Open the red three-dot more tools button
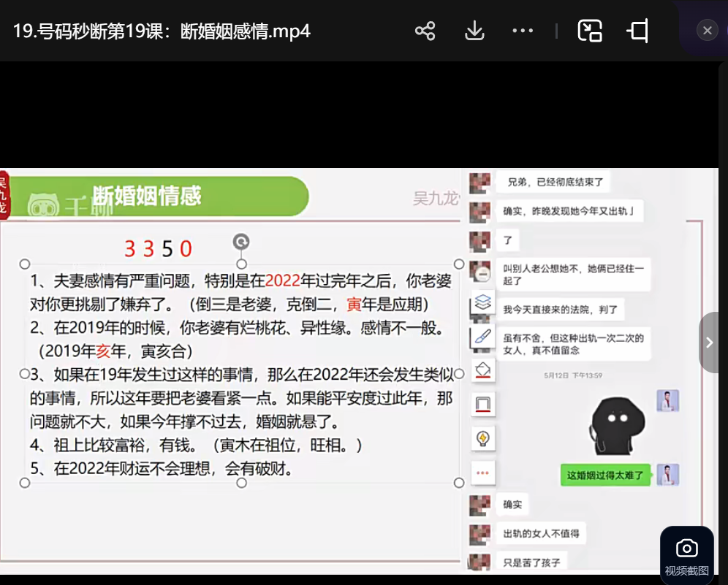728x585 pixels. (482, 473)
